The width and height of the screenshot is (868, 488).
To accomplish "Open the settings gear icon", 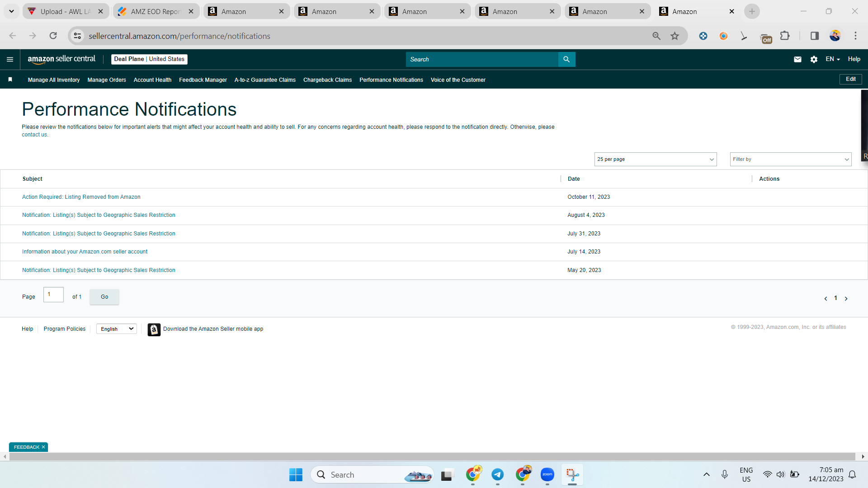I will pos(814,59).
